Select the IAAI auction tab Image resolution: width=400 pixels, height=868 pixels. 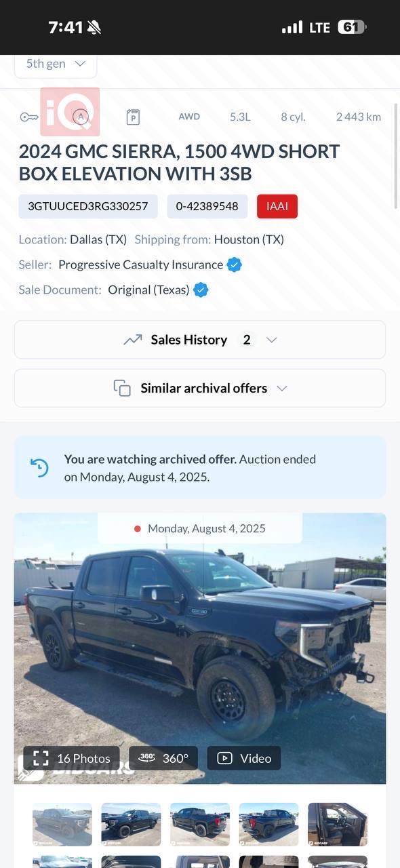[277, 206]
